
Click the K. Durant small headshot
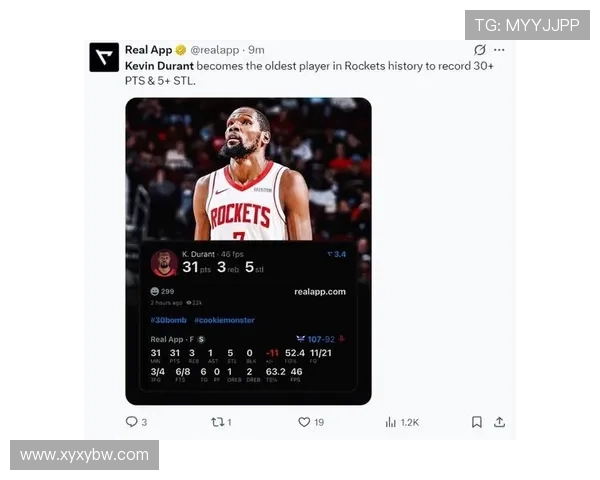point(164,263)
